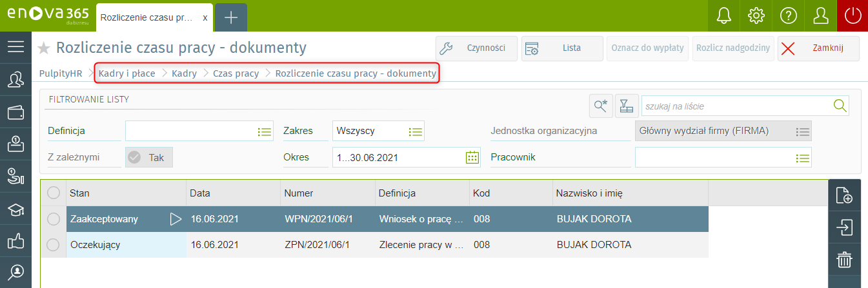This screenshot has width=868, height=288.
Task: Click the Czynności button
Action: pos(476,48)
